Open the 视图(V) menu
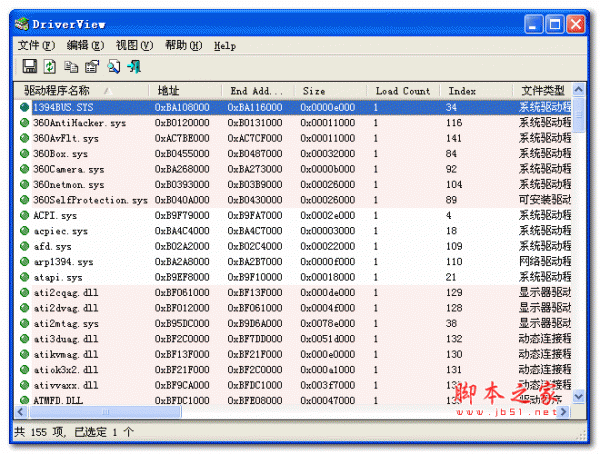 (134, 46)
